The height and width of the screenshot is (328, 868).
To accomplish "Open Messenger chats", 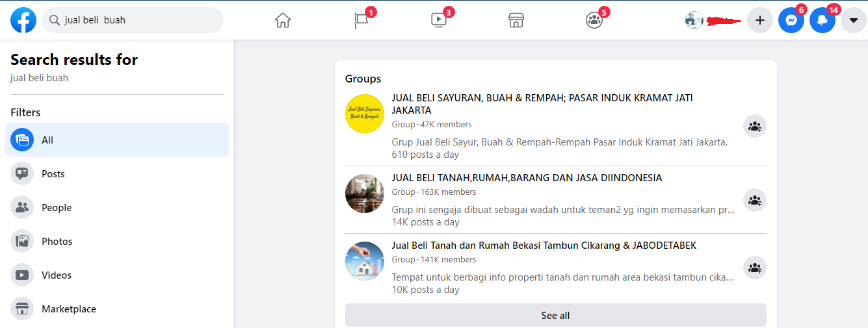I will [791, 20].
